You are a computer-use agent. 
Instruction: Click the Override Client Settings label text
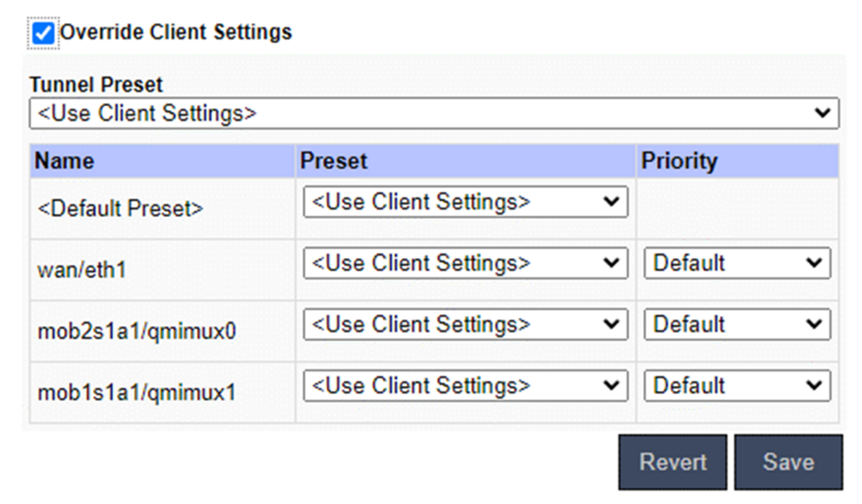point(176,33)
